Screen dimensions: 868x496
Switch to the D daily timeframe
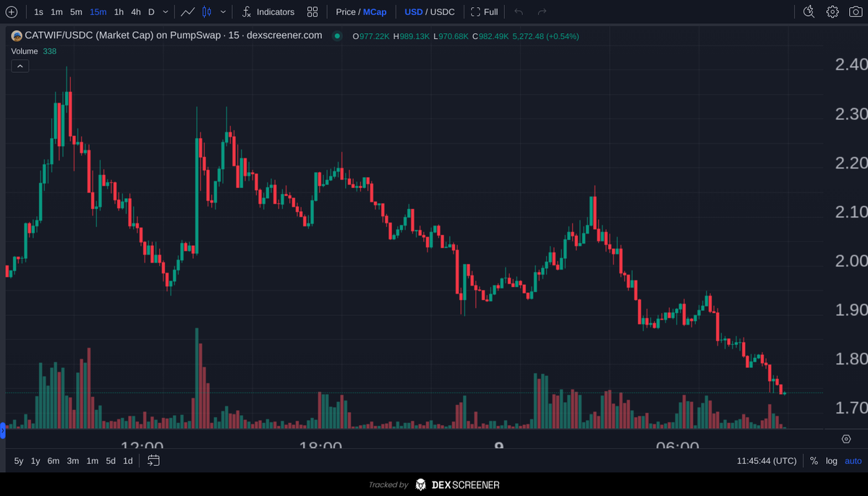151,12
